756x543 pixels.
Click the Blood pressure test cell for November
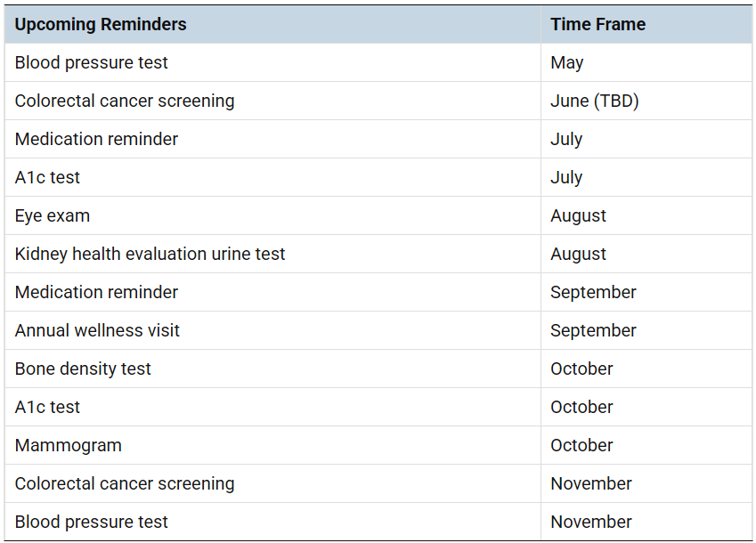tap(92, 522)
